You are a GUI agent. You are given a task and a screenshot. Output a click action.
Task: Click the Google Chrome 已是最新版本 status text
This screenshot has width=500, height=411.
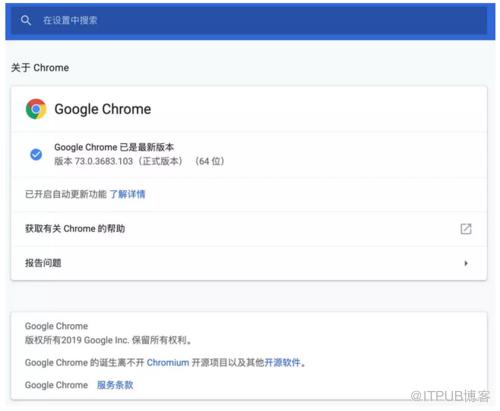[114, 147]
